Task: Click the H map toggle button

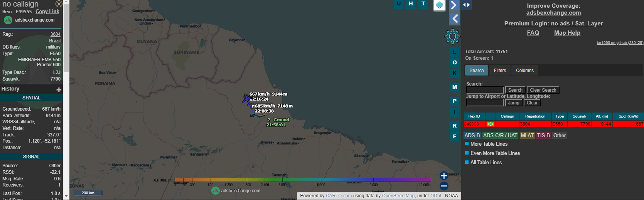Action: 411,4
